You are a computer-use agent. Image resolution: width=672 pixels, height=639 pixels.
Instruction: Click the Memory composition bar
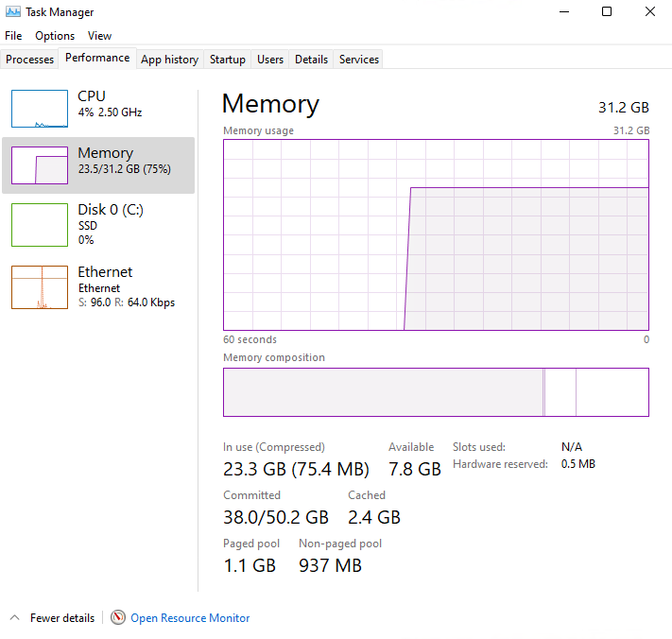(436, 392)
